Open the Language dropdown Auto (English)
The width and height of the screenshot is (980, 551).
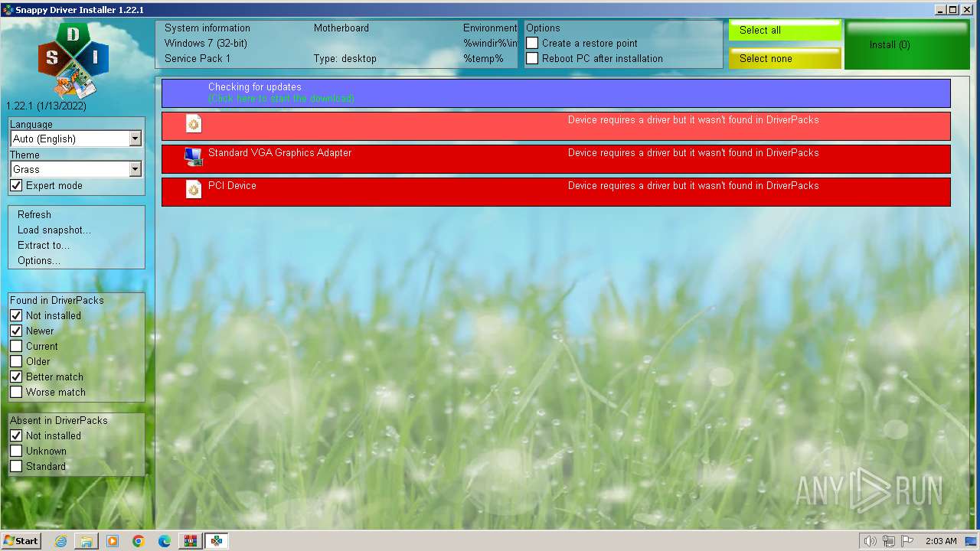pyautogui.click(x=76, y=139)
